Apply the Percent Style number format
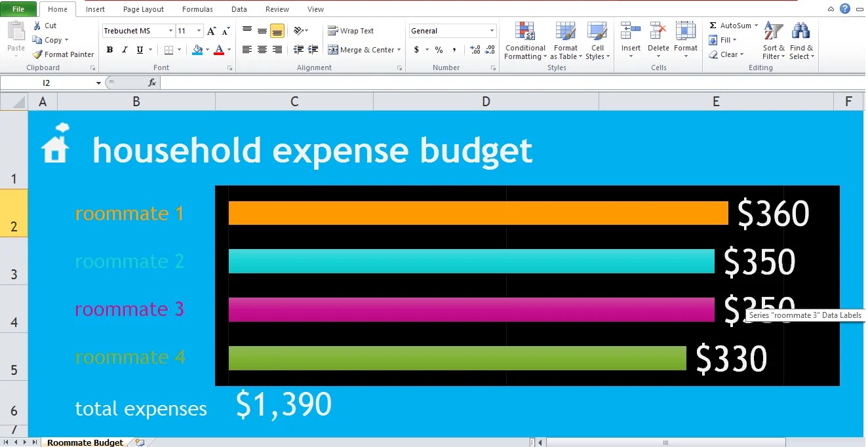Image resolution: width=868 pixels, height=447 pixels. point(438,49)
